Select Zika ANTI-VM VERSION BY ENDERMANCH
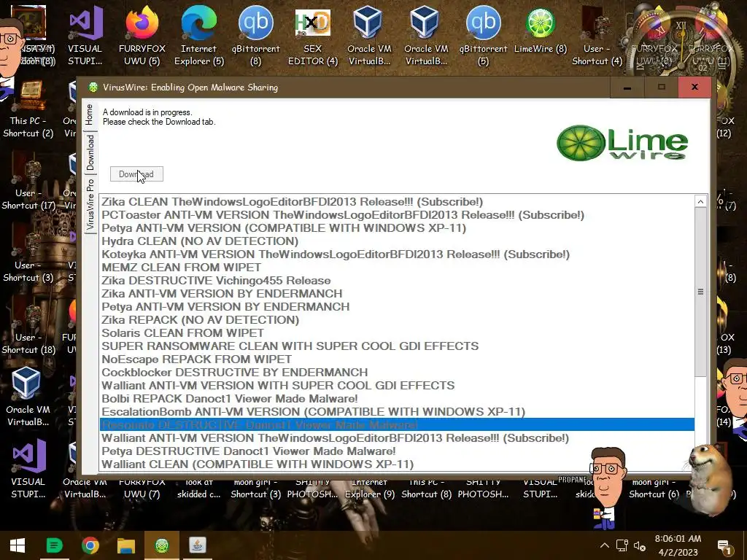This screenshot has width=747, height=560. pos(397,294)
